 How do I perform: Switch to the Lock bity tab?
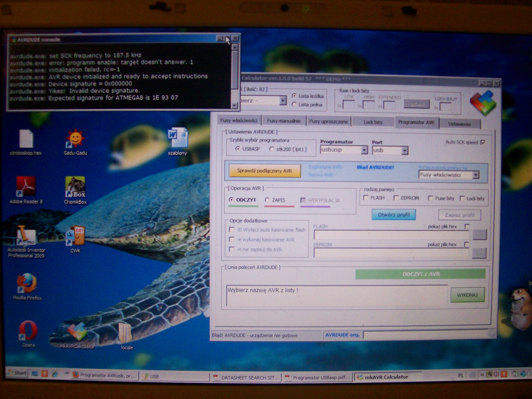pos(373,122)
